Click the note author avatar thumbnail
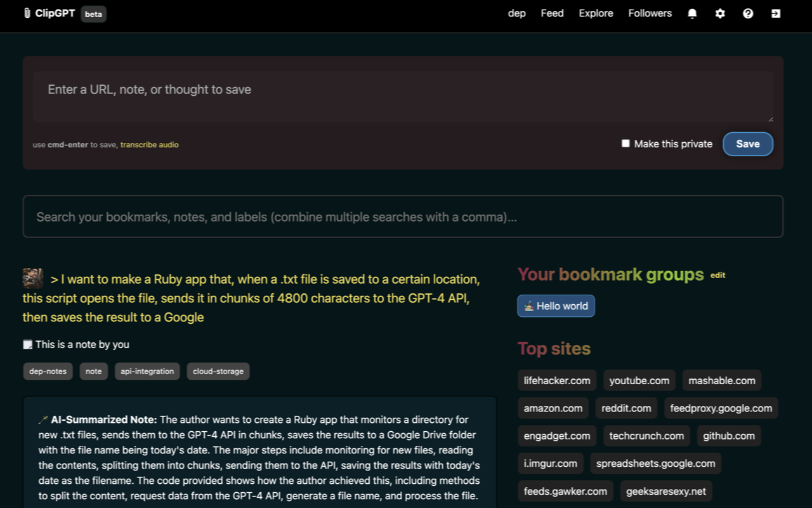 click(33, 279)
